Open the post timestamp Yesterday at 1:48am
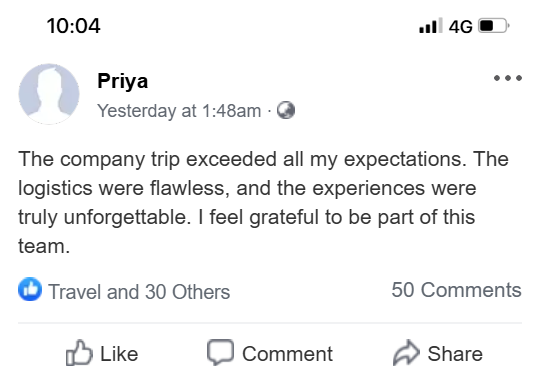The image size is (540, 382). 179,111
